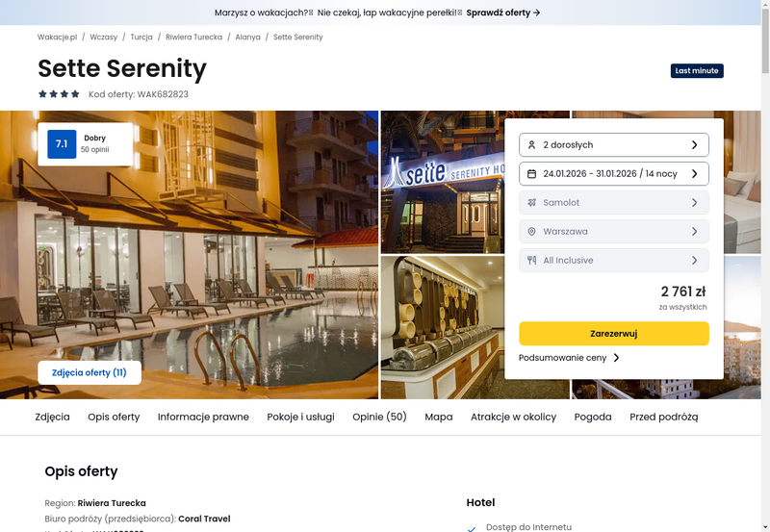This screenshot has height=532, width=770.
Task: Click the page vertical scrollbar
Action: (x=765, y=266)
